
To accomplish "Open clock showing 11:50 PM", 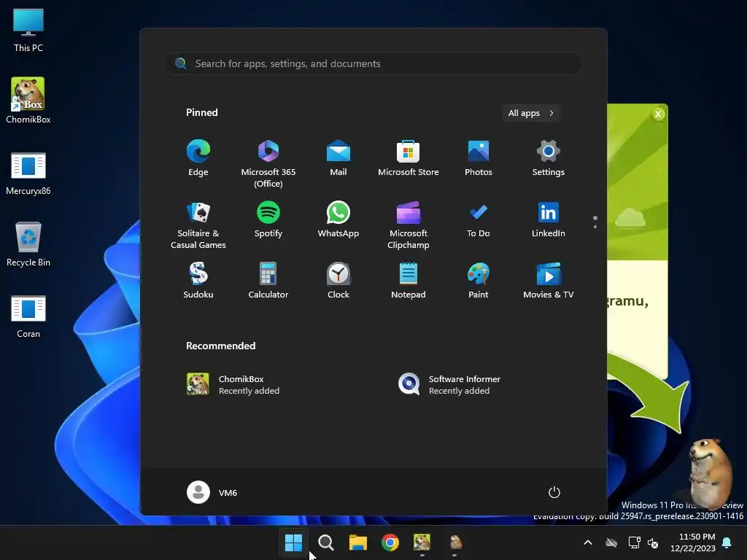I will (693, 542).
